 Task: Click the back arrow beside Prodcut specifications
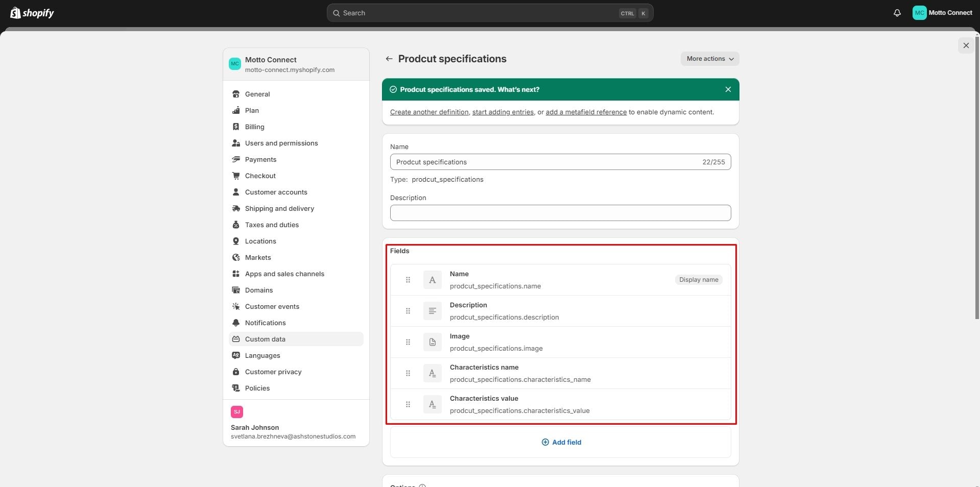[x=389, y=59]
